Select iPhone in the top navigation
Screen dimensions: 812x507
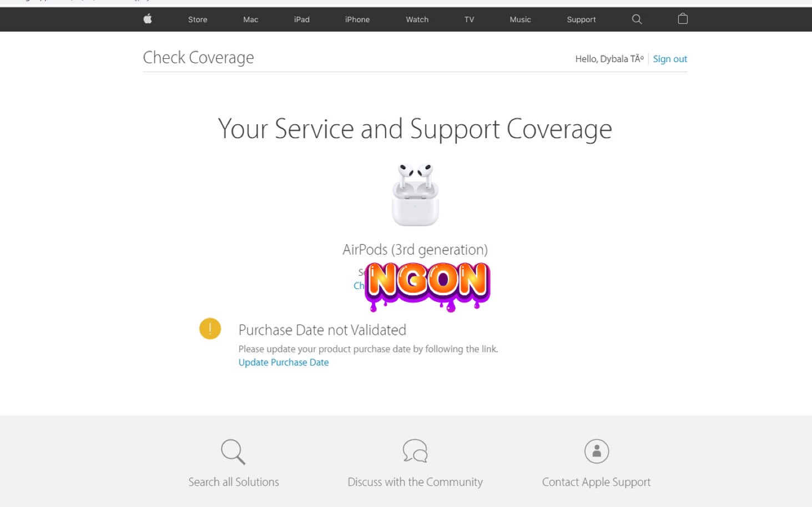pos(357,19)
